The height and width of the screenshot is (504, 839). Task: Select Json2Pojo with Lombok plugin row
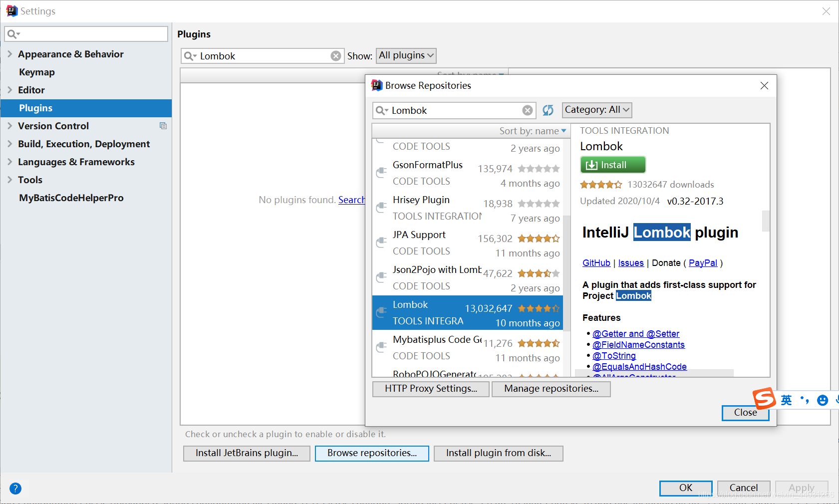468,278
